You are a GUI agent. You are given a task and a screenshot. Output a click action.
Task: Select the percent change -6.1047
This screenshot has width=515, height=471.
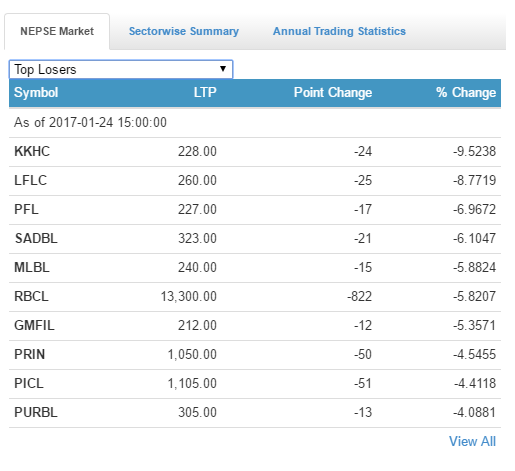point(474,238)
